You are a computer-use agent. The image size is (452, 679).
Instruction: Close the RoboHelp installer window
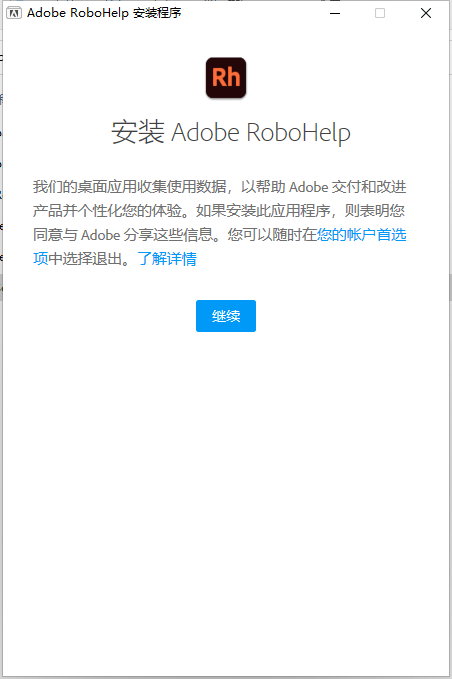(x=426, y=13)
